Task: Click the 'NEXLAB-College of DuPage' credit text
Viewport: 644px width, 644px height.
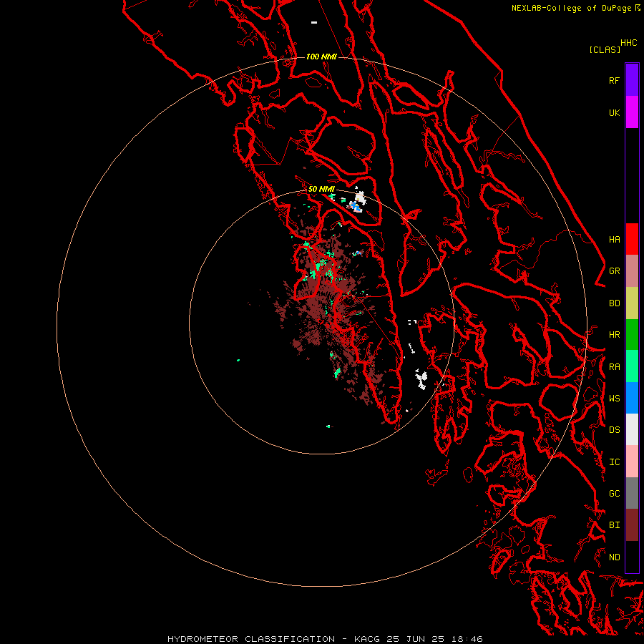Action: point(571,8)
